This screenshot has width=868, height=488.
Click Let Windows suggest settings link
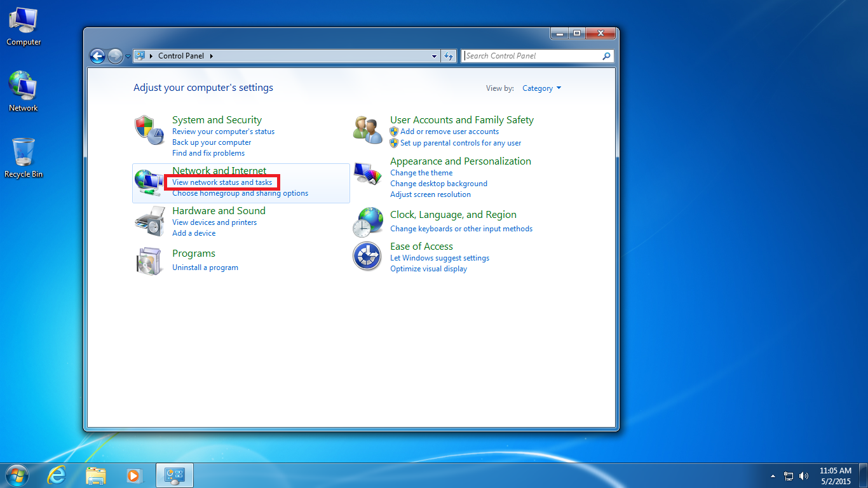coord(440,258)
